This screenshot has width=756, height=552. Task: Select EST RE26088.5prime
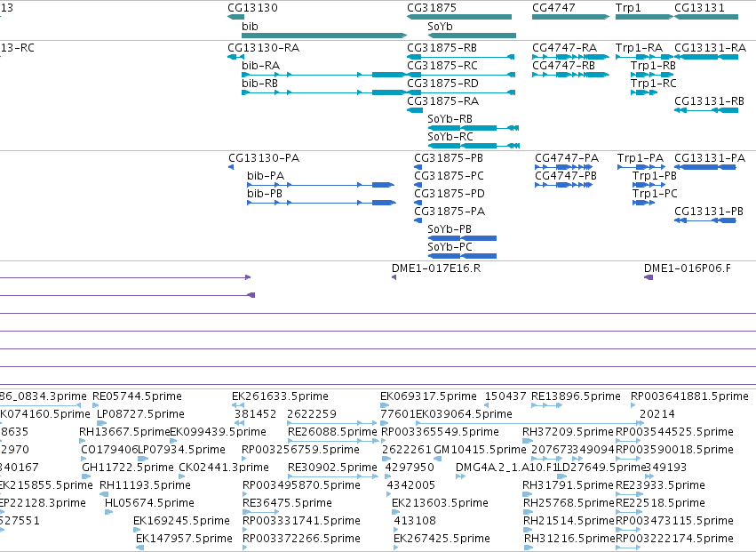click(x=333, y=441)
